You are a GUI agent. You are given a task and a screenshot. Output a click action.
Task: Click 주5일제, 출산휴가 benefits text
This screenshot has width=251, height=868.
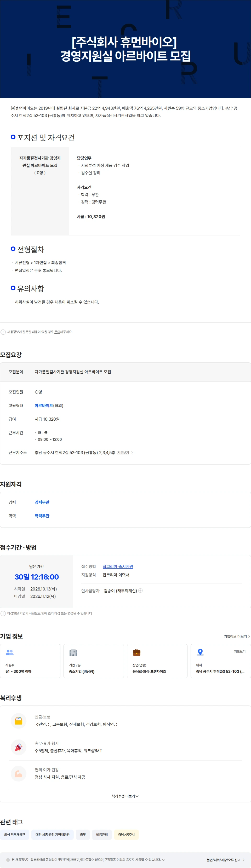68,750
